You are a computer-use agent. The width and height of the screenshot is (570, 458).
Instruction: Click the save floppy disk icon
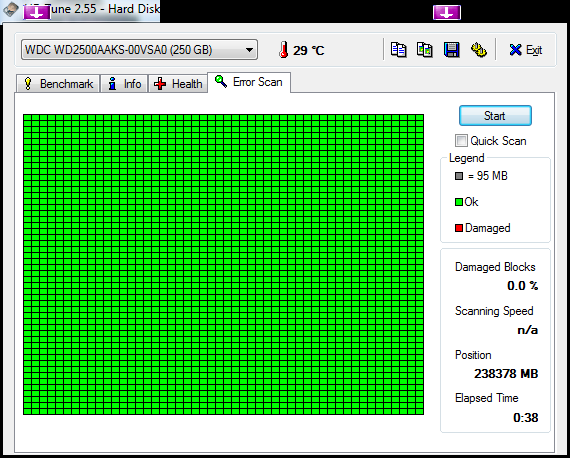coord(451,50)
